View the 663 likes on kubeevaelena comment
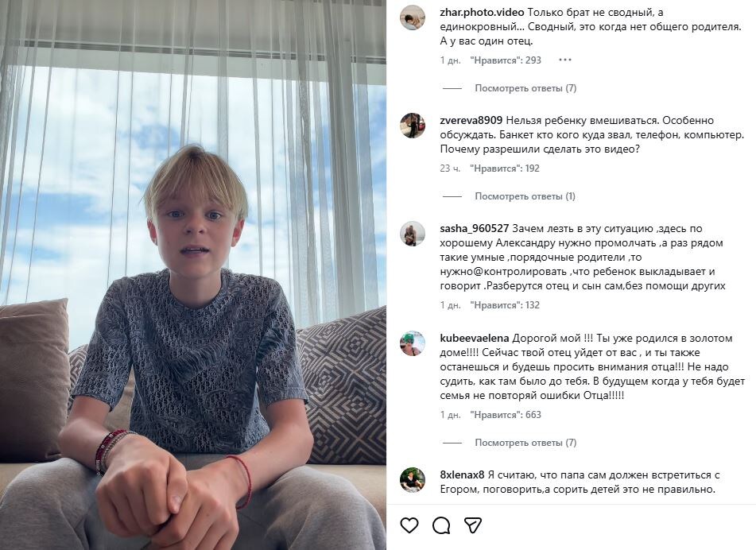This screenshot has width=756, height=550. (x=505, y=415)
